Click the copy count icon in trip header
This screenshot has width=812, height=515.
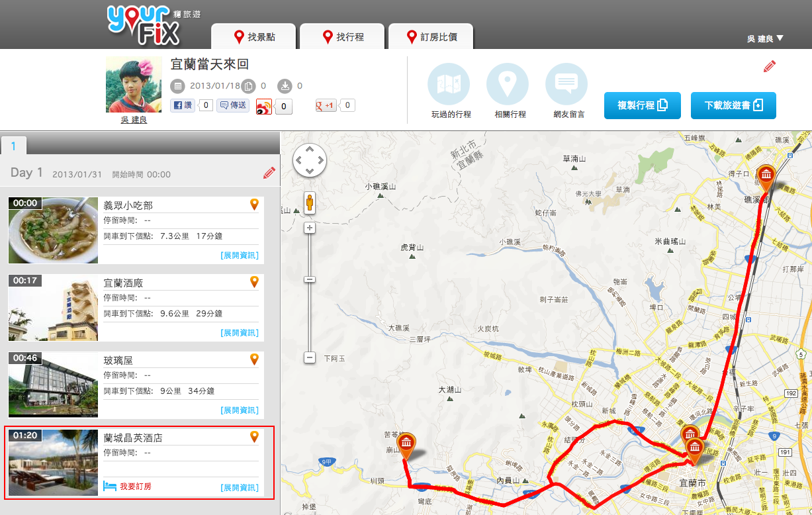click(x=248, y=85)
